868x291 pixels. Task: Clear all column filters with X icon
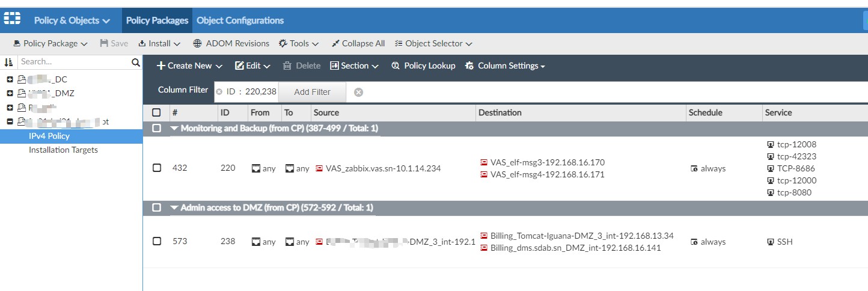[358, 92]
